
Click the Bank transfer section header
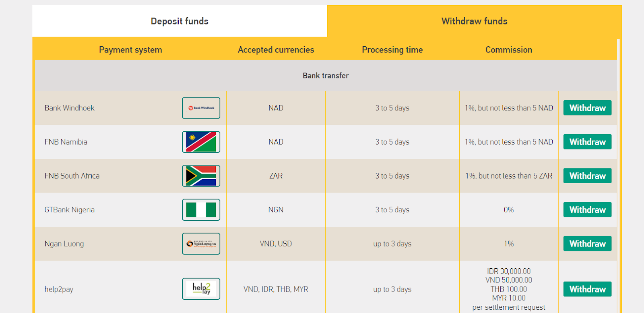point(326,75)
